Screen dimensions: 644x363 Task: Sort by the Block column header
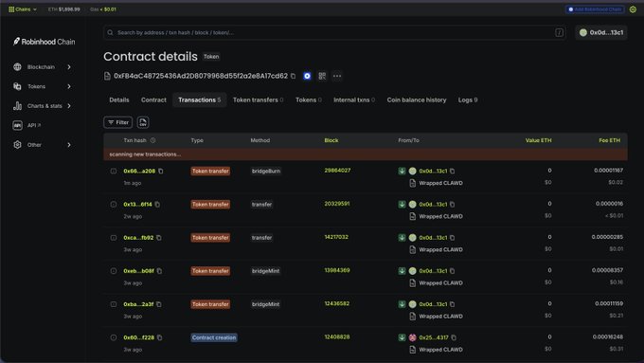pyautogui.click(x=331, y=140)
